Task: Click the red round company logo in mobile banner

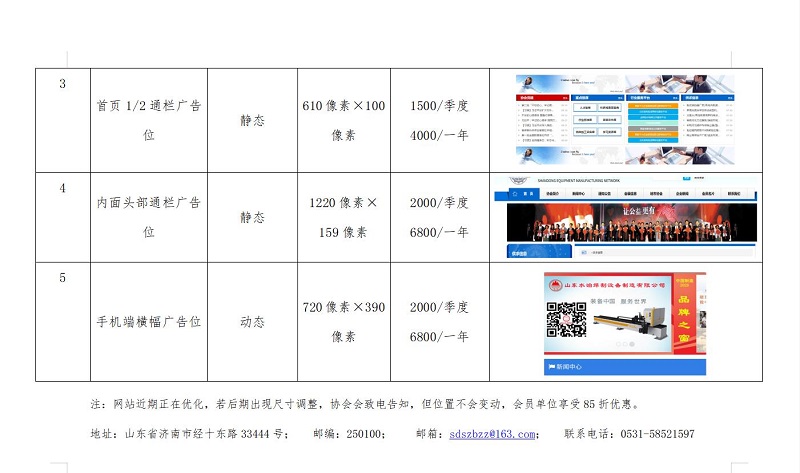Action: (556, 287)
